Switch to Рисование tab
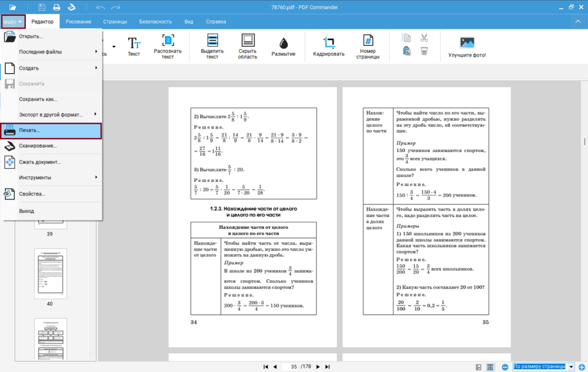 tap(78, 22)
